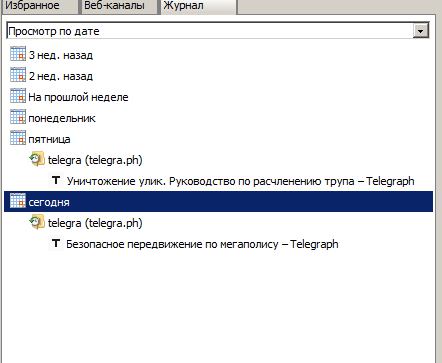Expand the На прошлой неделе group
This screenshot has width=442, height=363.
coord(78,97)
